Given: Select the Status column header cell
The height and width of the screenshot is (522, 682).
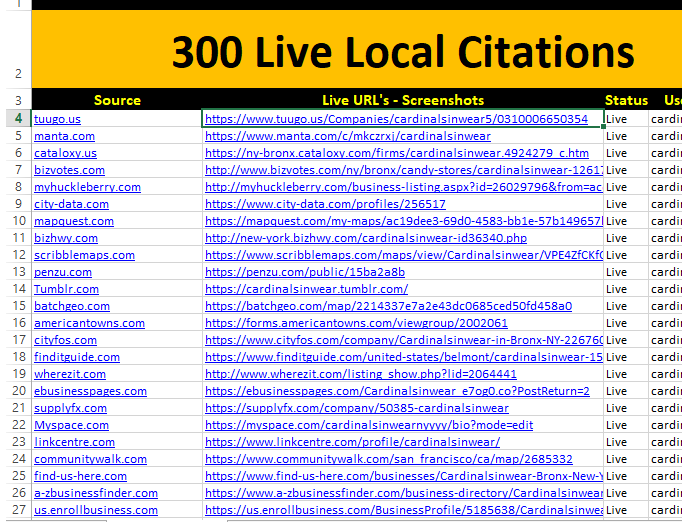Looking at the screenshot, I should pos(626,100).
